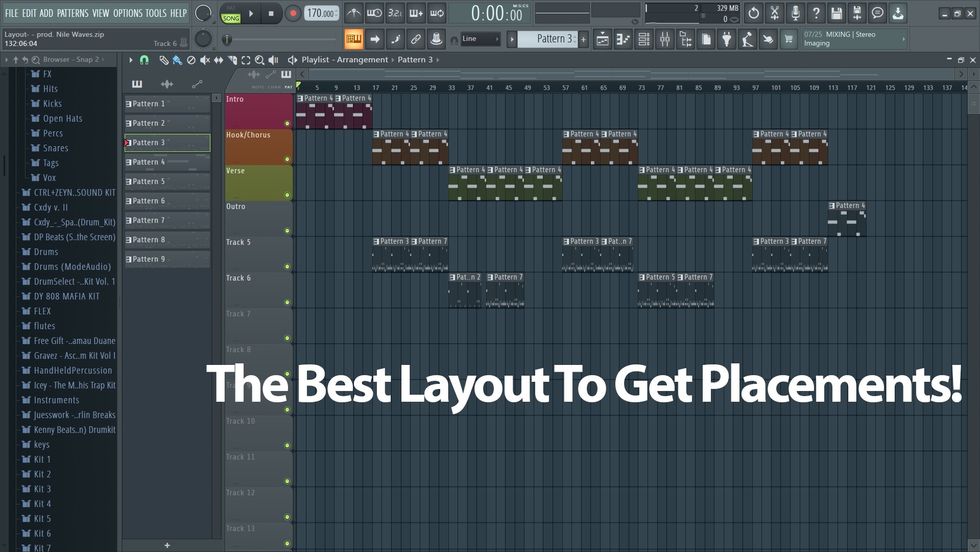Mute the Intro track green light
Screen dimensions: 980x552
click(287, 124)
